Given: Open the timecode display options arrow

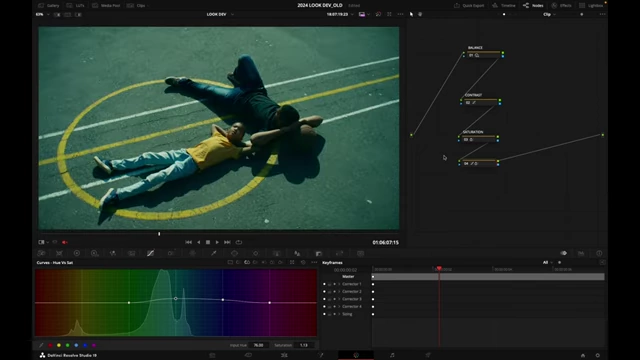Looking at the screenshot, I should pos(352,14).
